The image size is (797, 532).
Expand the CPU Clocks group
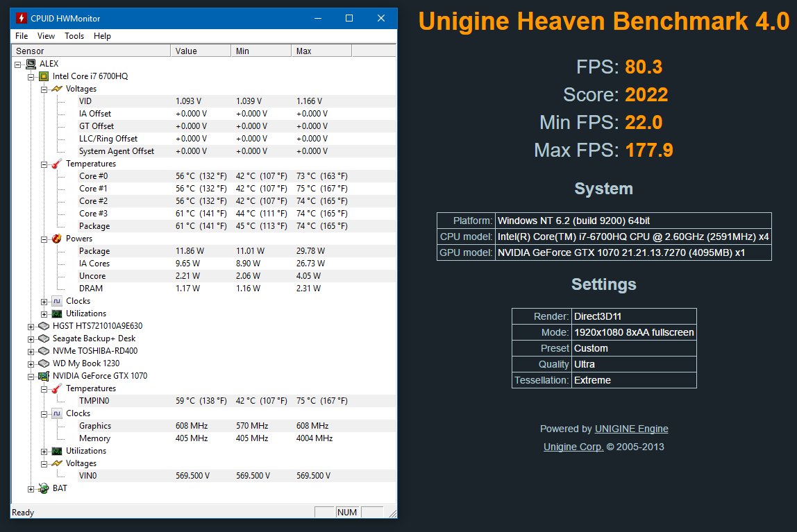[x=44, y=302]
